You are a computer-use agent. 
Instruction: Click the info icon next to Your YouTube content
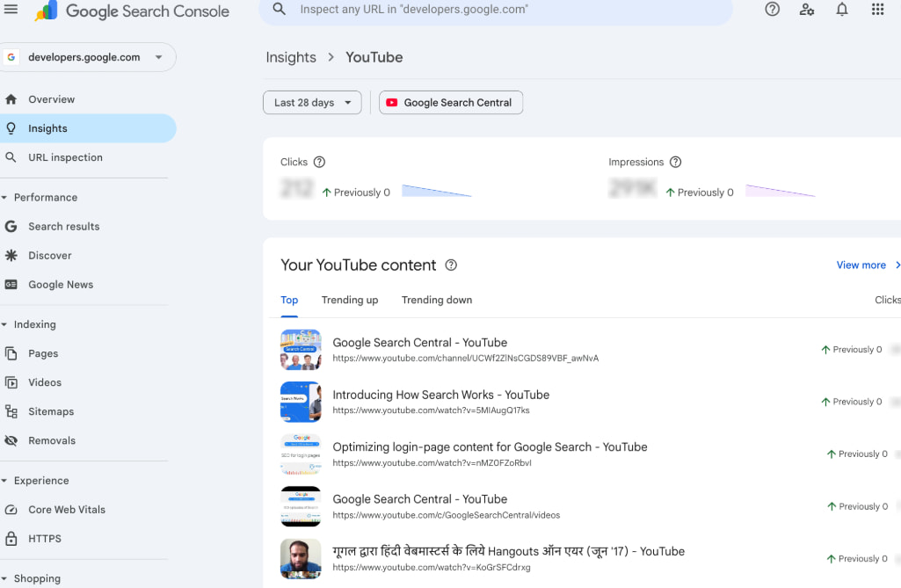pos(451,265)
